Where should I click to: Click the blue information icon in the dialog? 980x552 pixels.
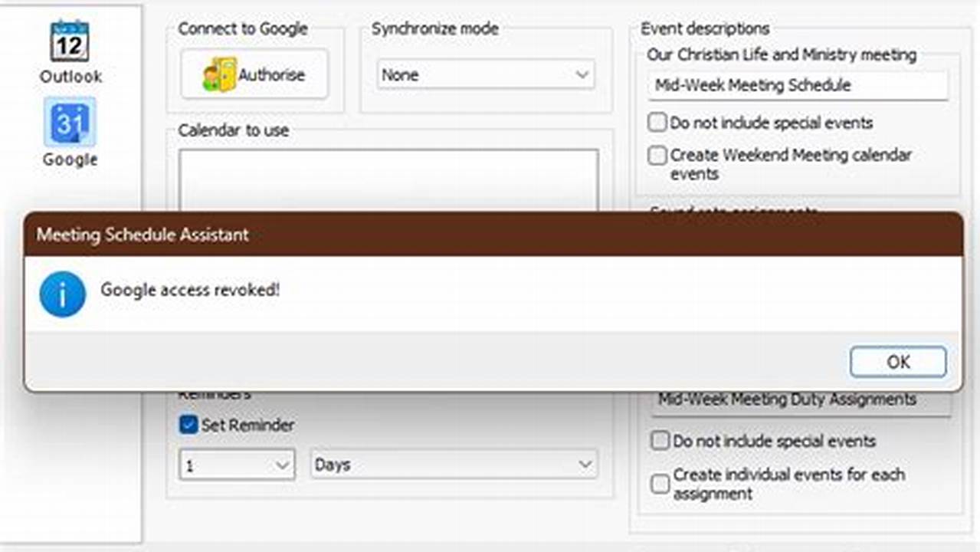pos(62,294)
